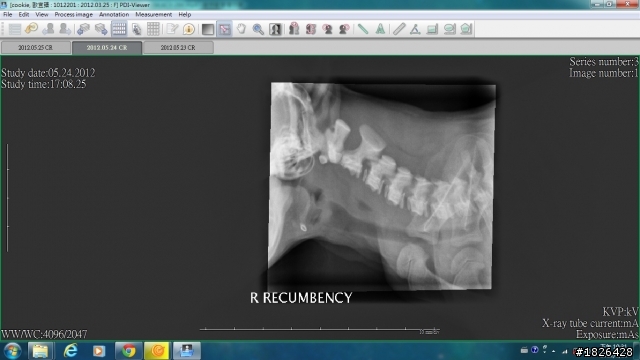Click the second rotate image figure icon
The width and height of the screenshot is (640, 360).
click(x=311, y=29)
